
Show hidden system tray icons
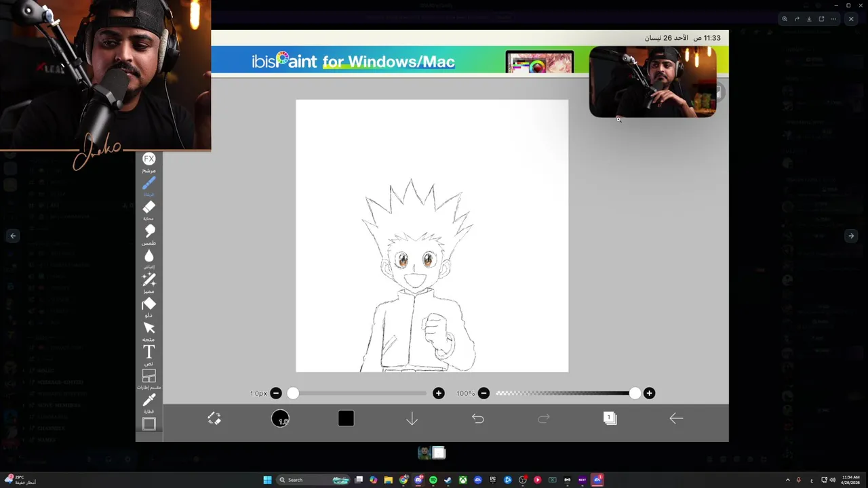point(787,480)
